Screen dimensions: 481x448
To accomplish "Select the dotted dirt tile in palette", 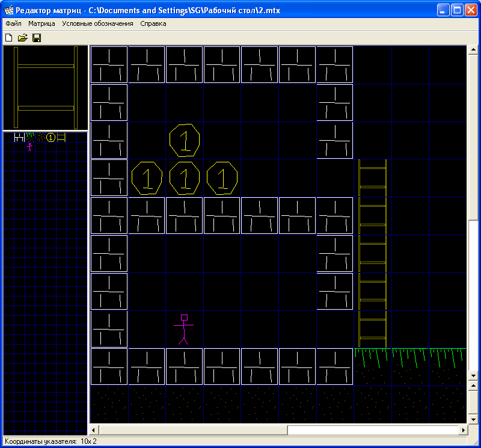I will 40,137.
